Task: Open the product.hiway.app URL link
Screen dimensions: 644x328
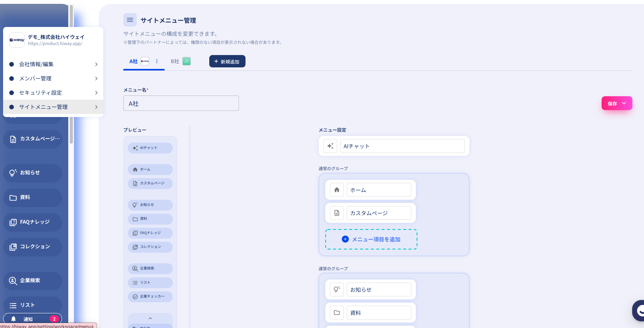Action: tap(55, 44)
